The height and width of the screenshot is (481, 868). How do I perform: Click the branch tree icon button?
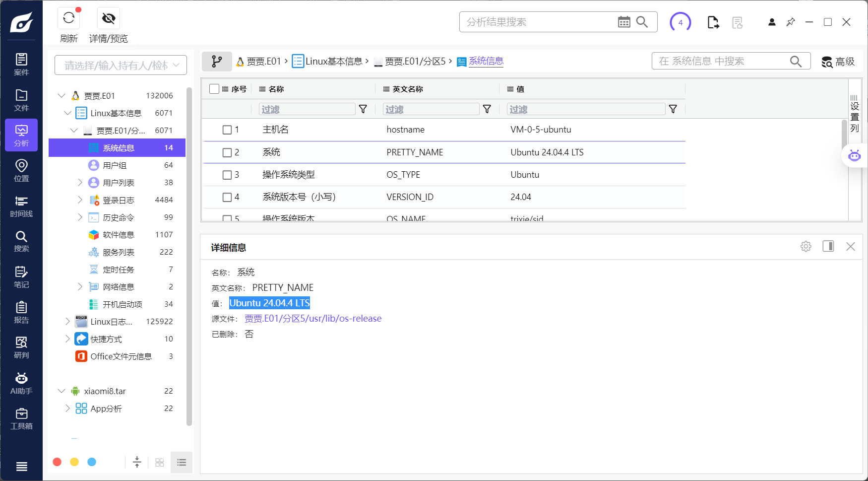tap(217, 61)
